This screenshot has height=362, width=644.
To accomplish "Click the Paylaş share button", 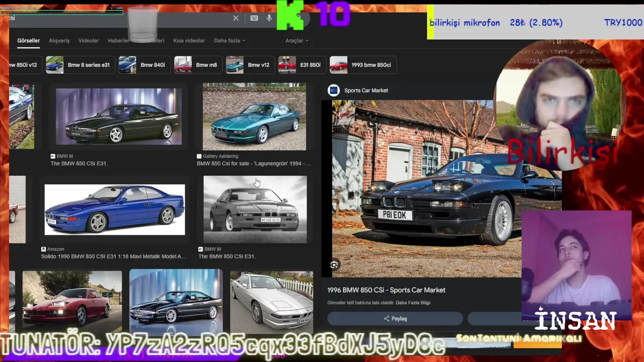I will pos(395,319).
